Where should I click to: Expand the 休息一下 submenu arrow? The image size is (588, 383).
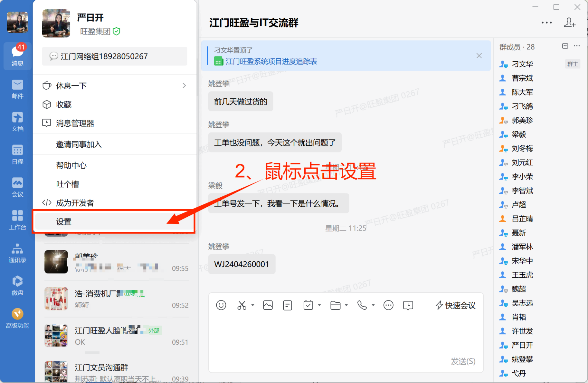[184, 86]
